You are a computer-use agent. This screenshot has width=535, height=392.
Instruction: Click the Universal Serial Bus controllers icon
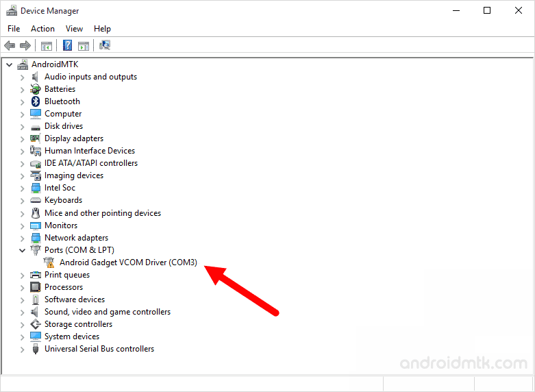tap(36, 349)
